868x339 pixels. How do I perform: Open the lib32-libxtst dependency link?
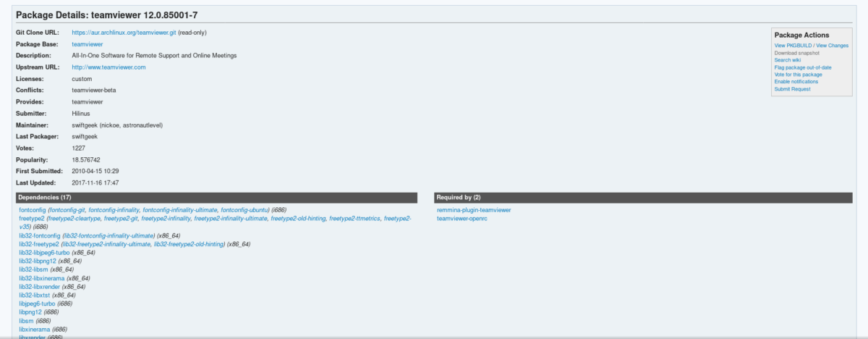point(34,295)
